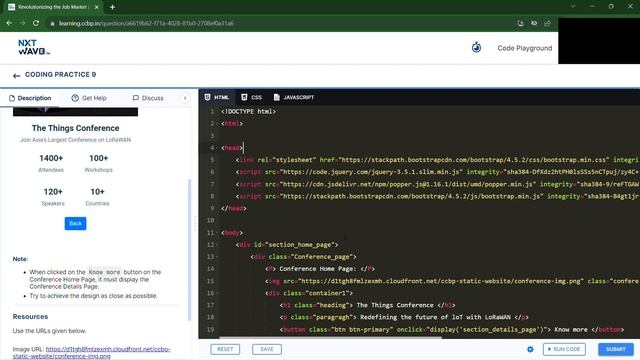Click the timer icon beside Code Playground
640x360 pixels.
[x=476, y=47]
